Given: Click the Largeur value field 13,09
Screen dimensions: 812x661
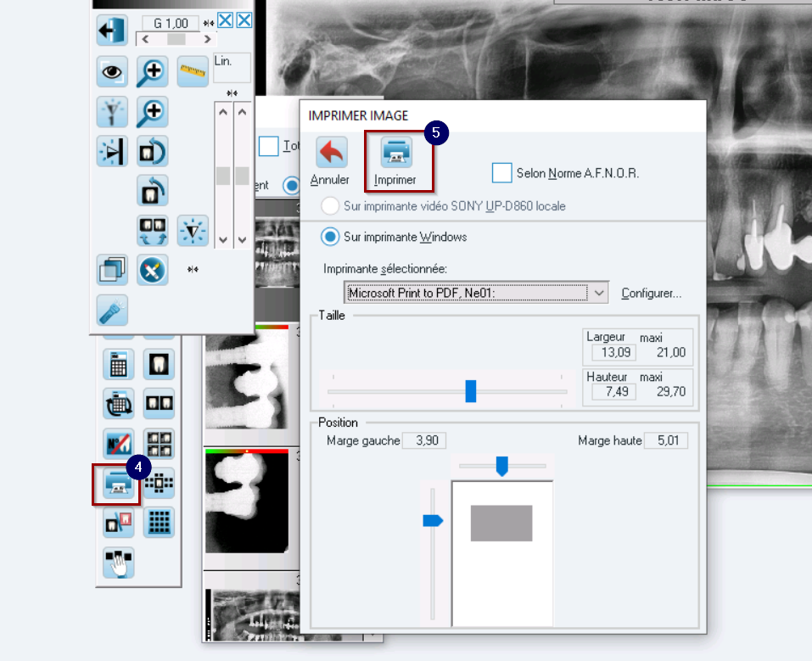Looking at the screenshot, I should (x=613, y=353).
